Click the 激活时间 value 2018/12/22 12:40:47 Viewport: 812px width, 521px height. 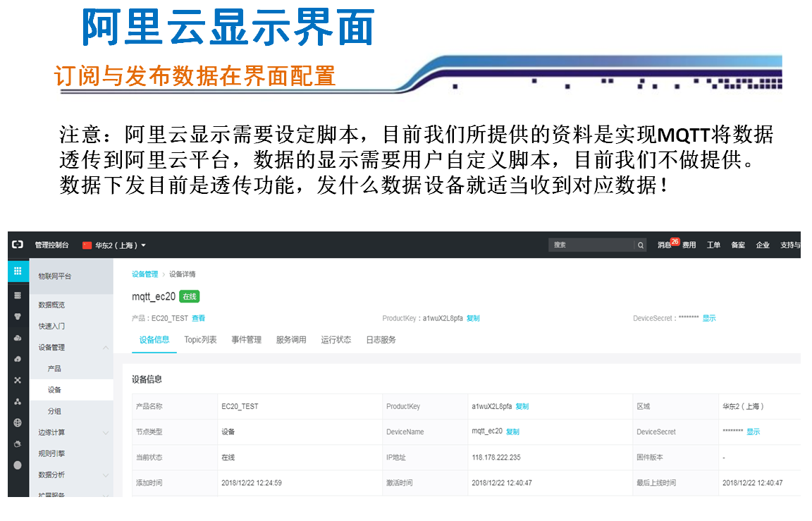502,483
